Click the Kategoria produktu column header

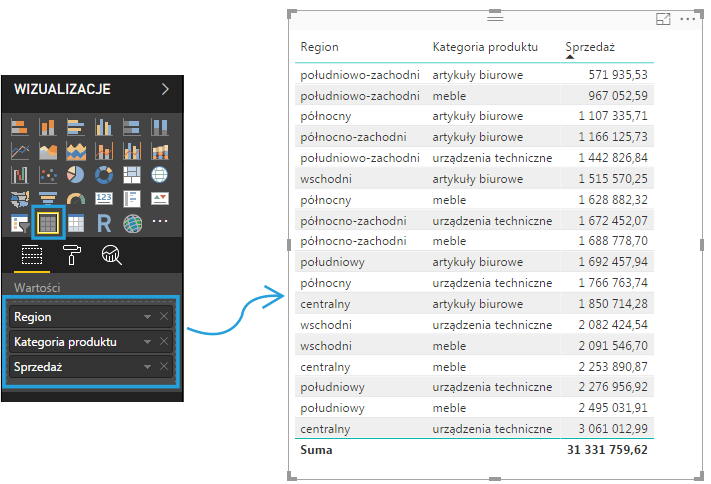pyautogui.click(x=485, y=46)
